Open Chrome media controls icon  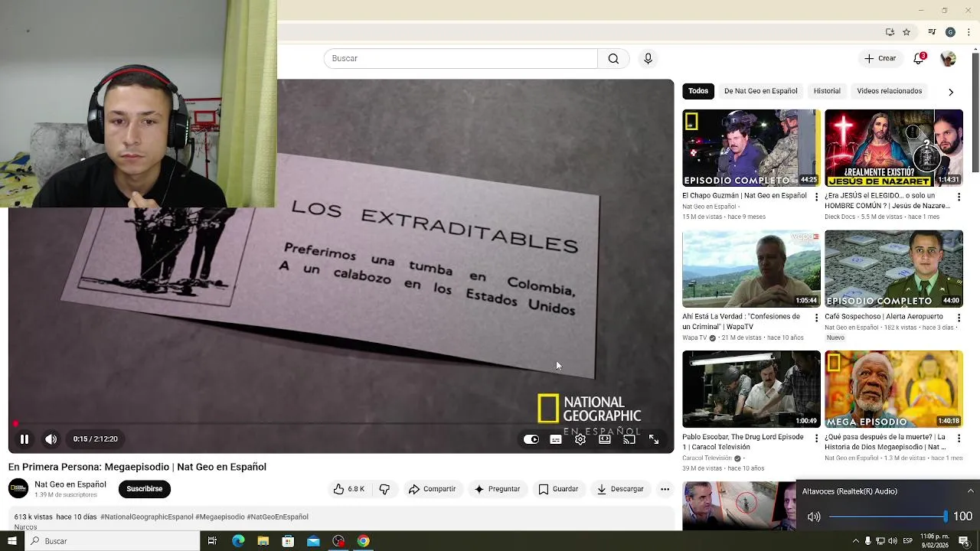932,32
